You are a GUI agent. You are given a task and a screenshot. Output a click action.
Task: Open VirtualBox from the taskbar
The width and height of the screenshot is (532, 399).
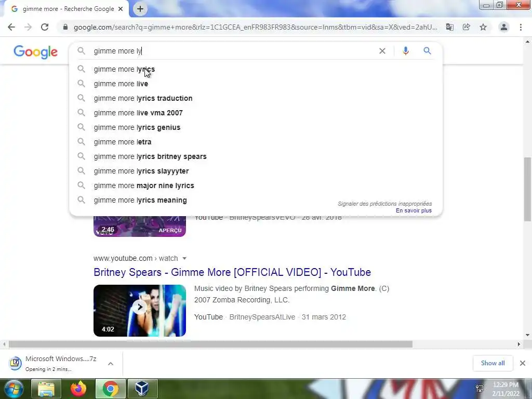(142, 389)
